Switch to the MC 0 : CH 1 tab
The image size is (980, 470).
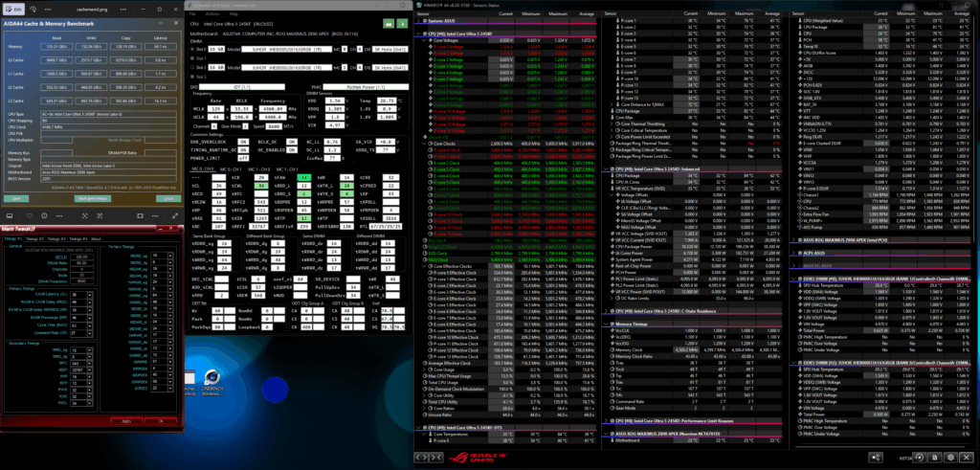pos(231,169)
